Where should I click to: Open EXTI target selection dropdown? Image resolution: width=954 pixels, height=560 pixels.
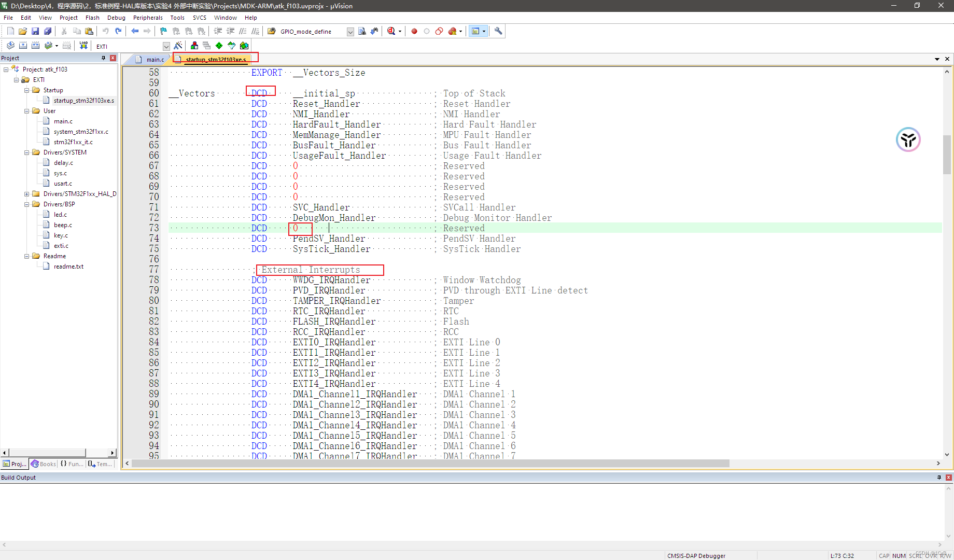[x=166, y=46]
